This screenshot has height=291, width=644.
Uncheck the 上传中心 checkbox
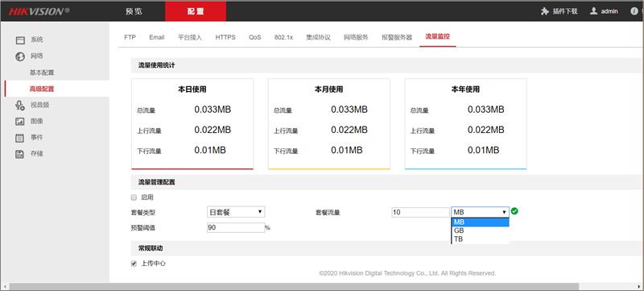[134, 264]
